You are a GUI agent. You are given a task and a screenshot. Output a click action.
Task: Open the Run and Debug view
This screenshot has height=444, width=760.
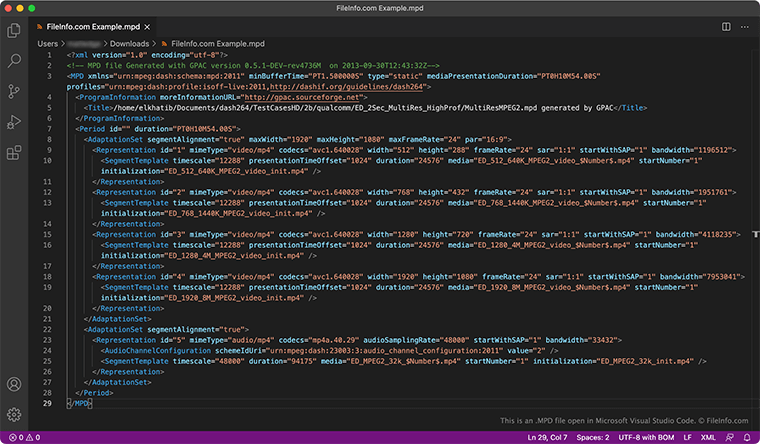click(x=14, y=122)
